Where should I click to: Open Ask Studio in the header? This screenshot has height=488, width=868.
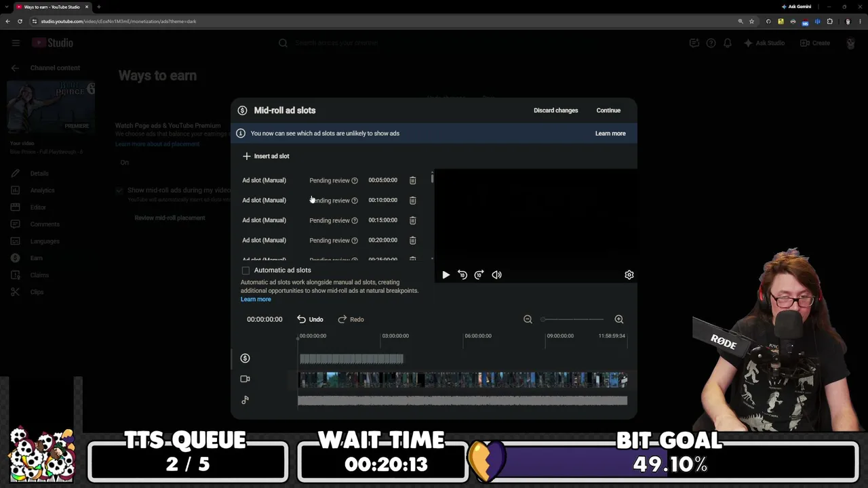tap(764, 43)
